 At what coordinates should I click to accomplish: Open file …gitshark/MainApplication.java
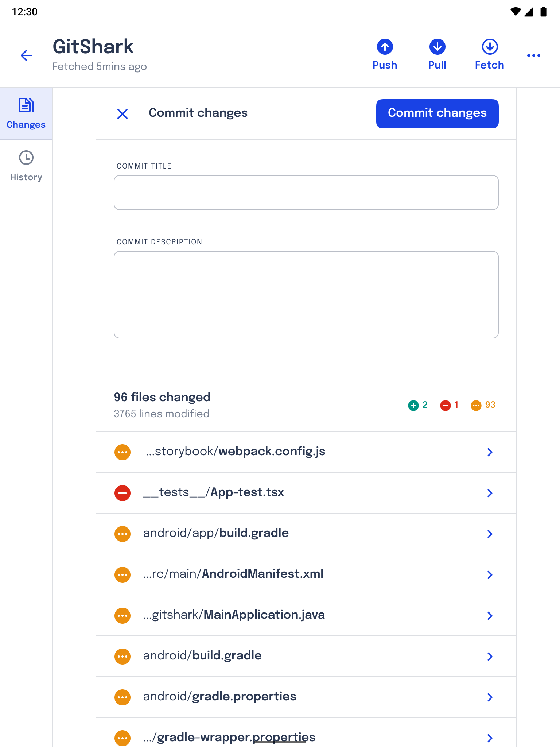pyautogui.click(x=306, y=616)
